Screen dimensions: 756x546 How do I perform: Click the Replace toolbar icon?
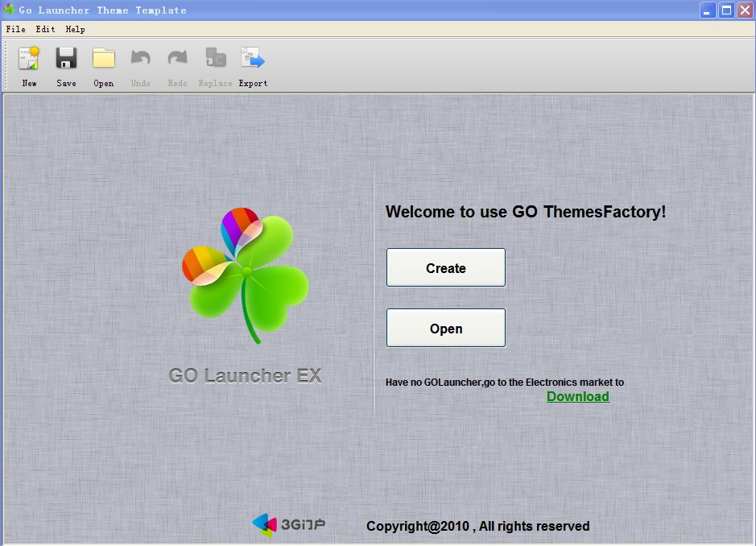[x=216, y=57]
